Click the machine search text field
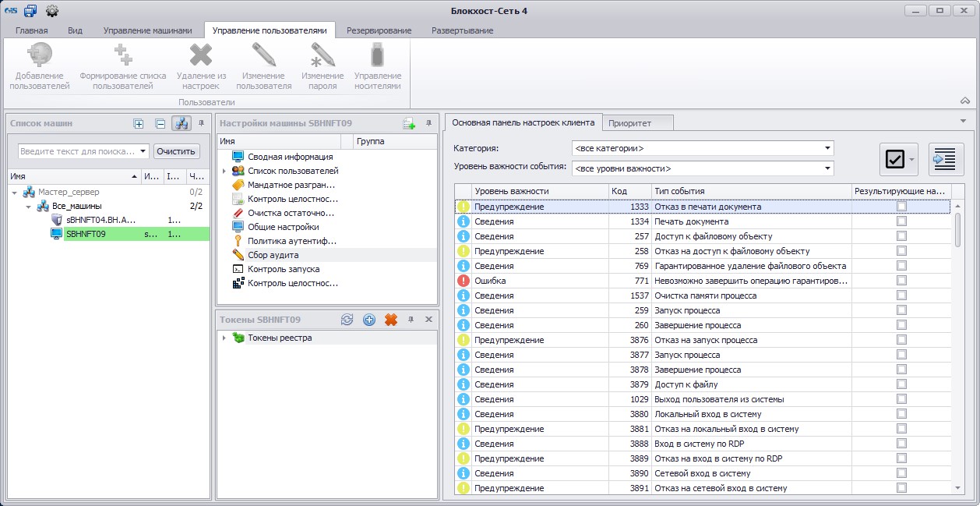The image size is (980, 506). (x=78, y=151)
